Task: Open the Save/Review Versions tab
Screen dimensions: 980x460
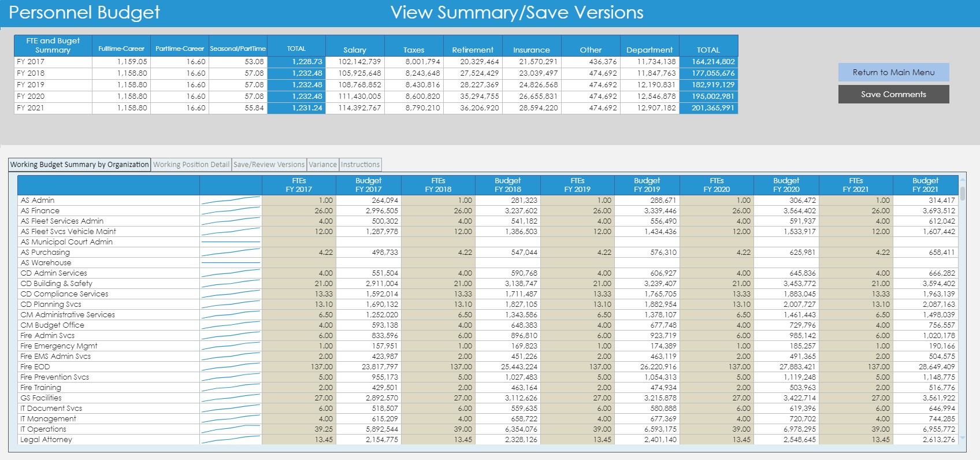Action: point(269,165)
